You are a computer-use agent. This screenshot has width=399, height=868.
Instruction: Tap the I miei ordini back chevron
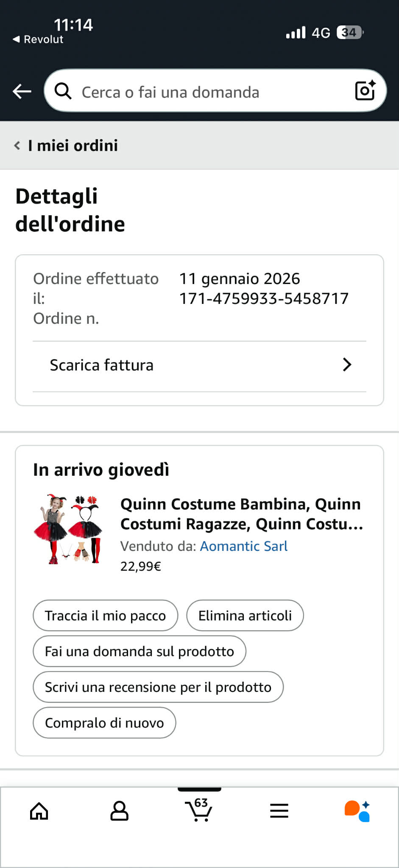click(x=17, y=146)
